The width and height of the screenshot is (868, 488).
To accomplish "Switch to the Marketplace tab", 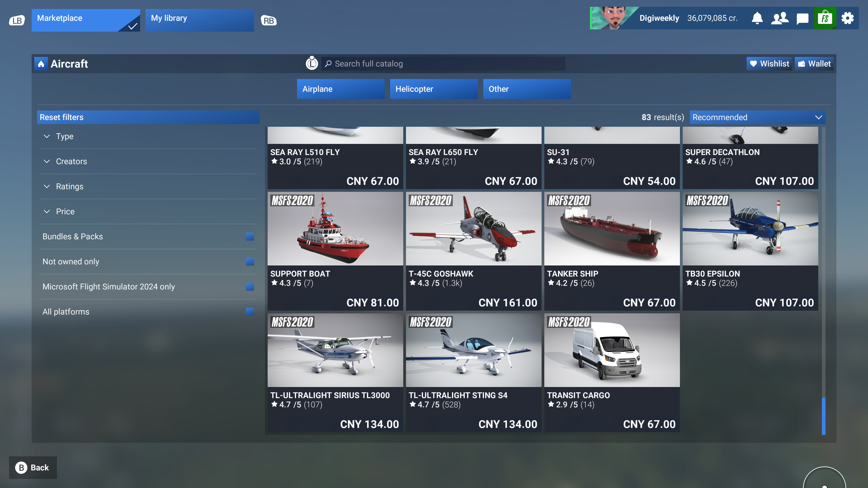I will pyautogui.click(x=86, y=20).
